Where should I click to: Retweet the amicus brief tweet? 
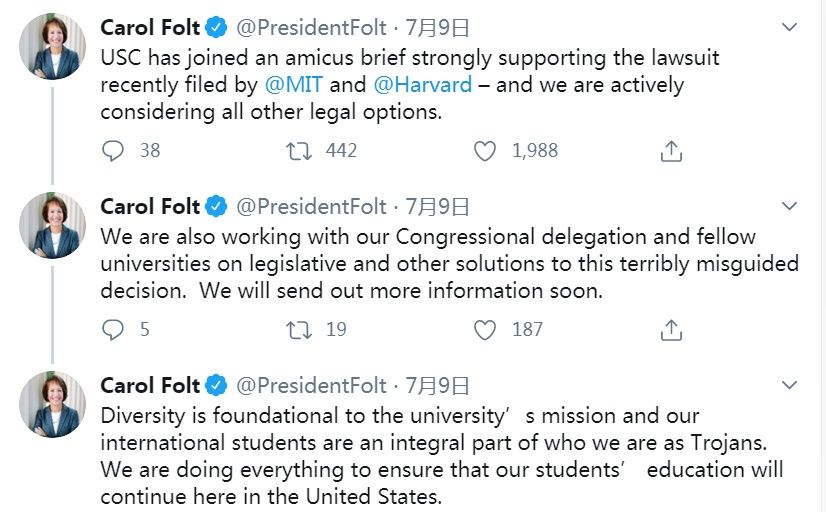299,151
